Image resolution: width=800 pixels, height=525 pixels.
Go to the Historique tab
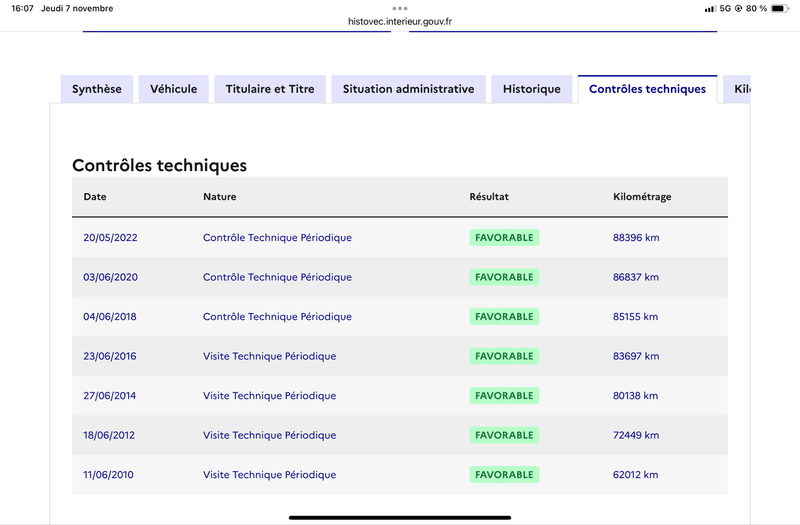(x=532, y=89)
